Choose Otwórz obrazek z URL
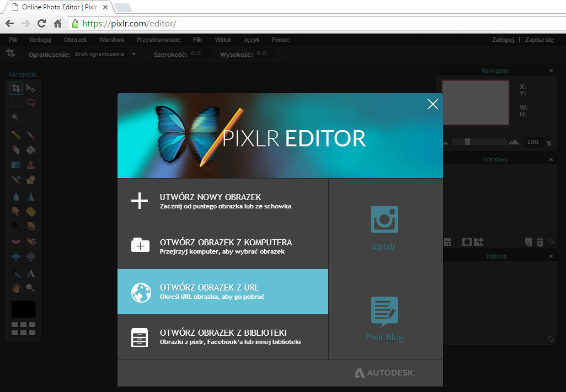The width and height of the screenshot is (566, 392). [x=223, y=292]
